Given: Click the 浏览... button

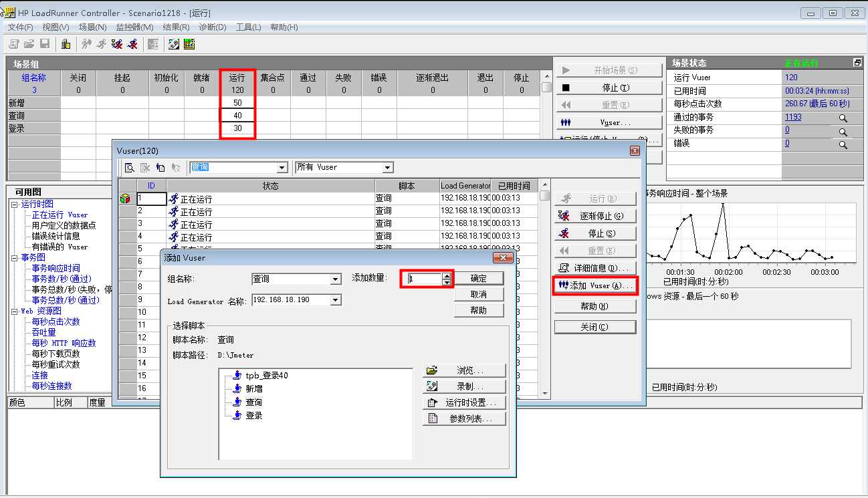Looking at the screenshot, I should point(464,370).
